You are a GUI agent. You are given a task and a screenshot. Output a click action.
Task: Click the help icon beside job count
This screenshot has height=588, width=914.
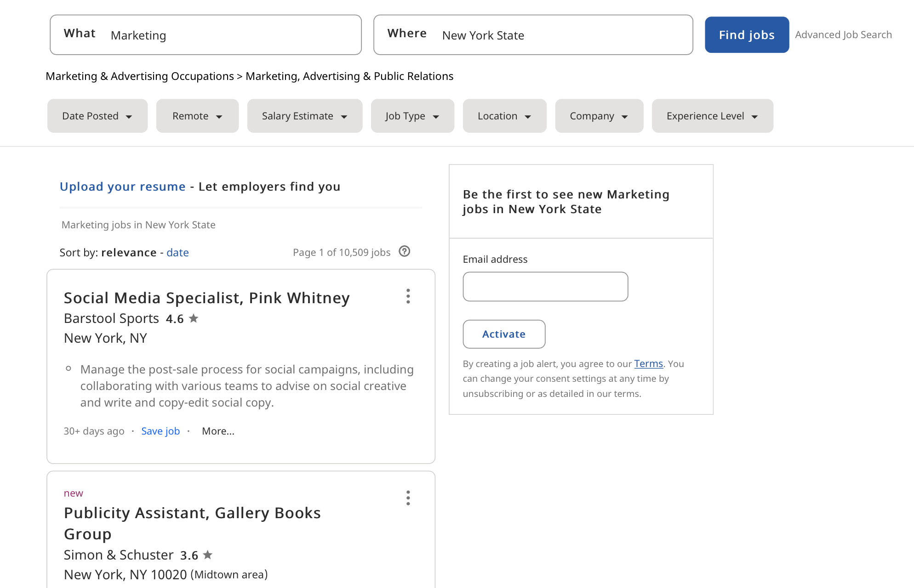[405, 251]
